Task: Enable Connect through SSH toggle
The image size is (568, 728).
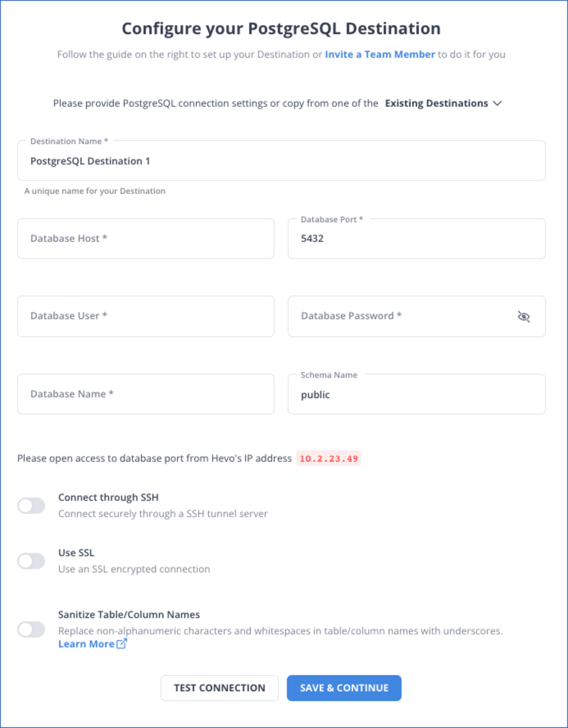Action: click(31, 506)
